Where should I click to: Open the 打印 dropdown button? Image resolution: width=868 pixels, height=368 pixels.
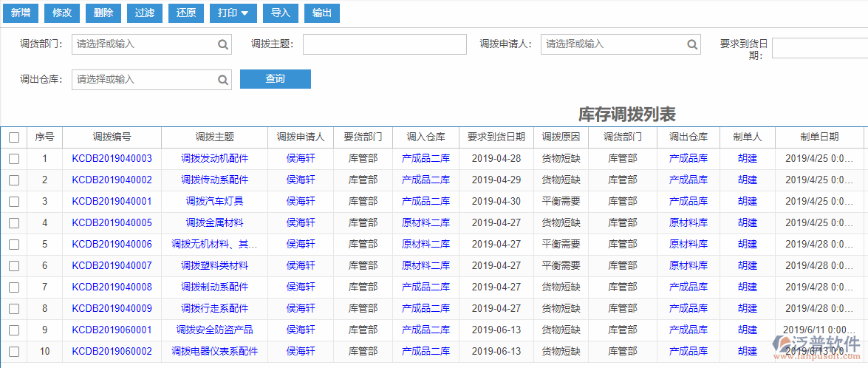tap(233, 13)
